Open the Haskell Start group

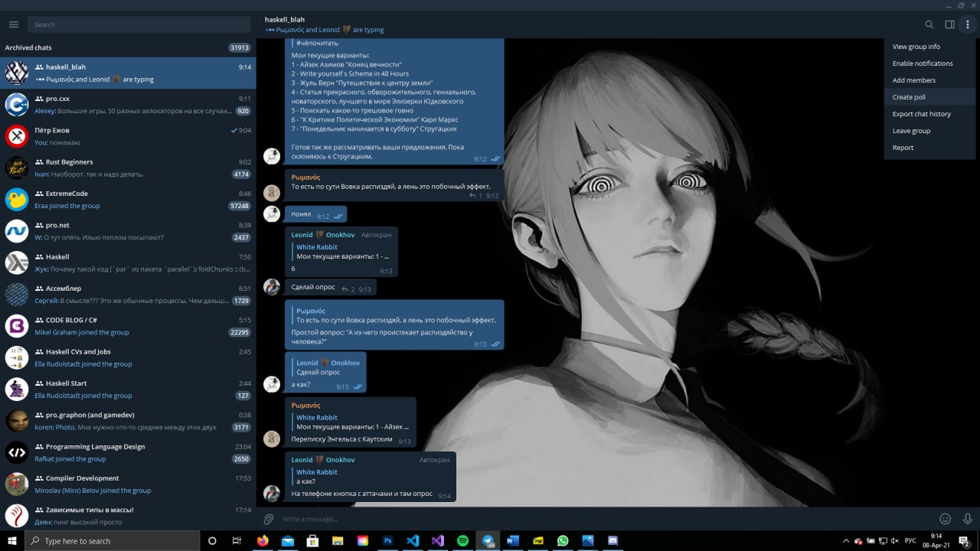[128, 390]
